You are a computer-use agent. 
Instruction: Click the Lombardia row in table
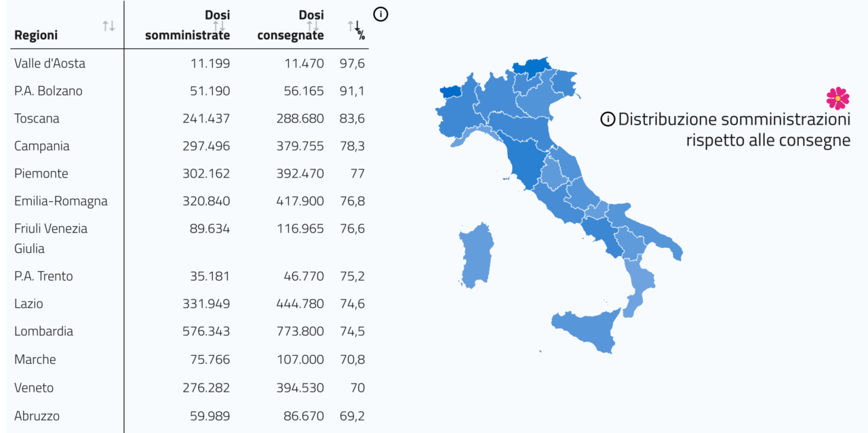(x=189, y=331)
